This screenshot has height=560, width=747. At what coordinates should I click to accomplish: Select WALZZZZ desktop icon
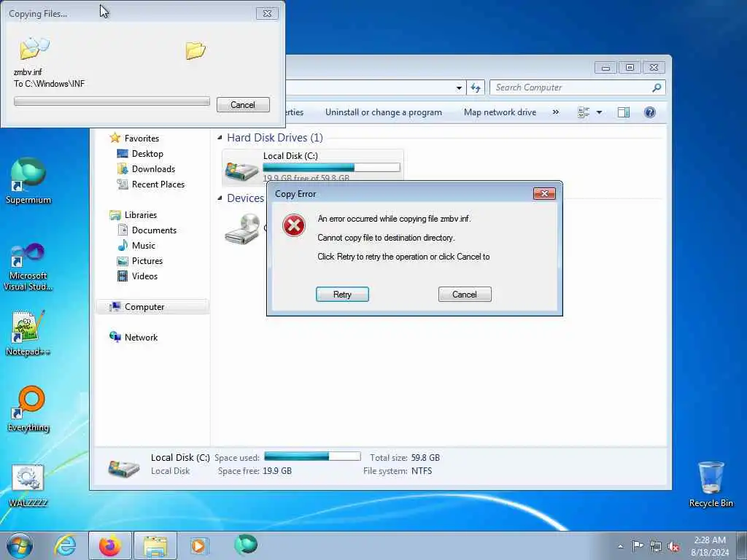pos(28,486)
